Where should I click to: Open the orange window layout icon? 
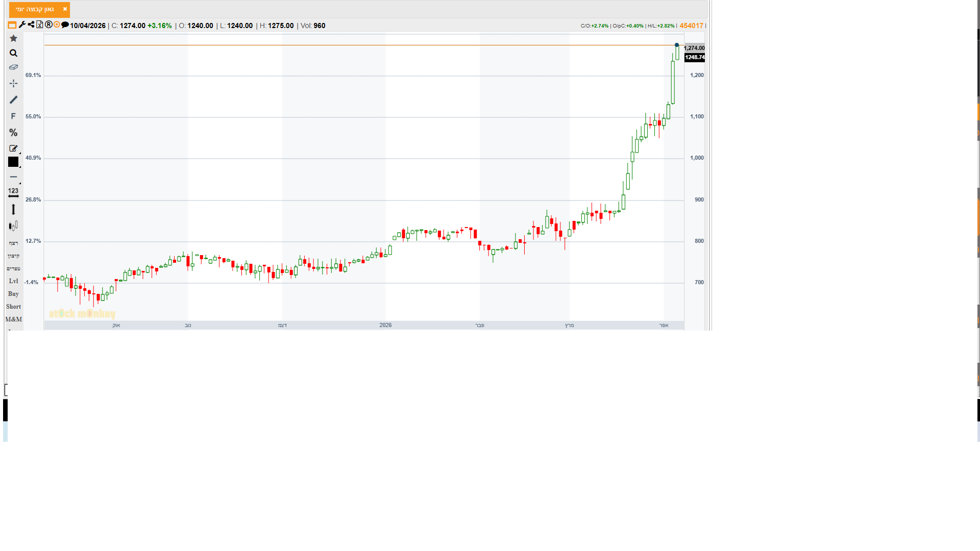12,25
